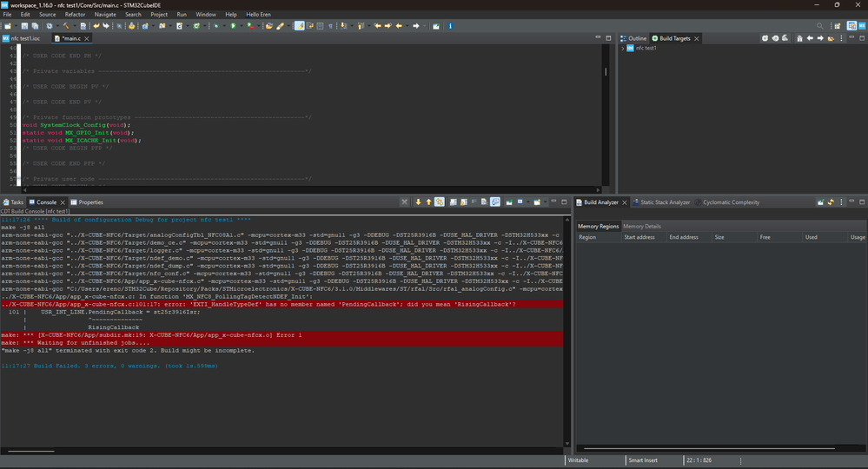Switch to the Outline tab
The width and height of the screenshot is (868, 469).
633,38
